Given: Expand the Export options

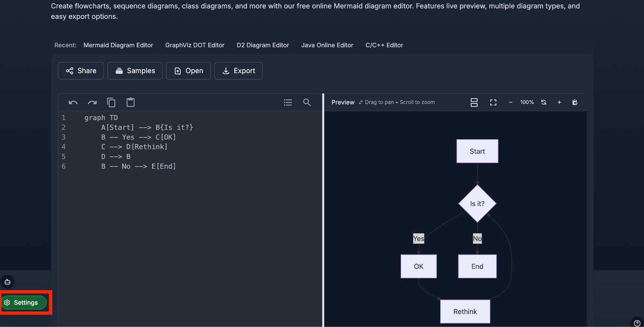Looking at the screenshot, I should point(238,71).
